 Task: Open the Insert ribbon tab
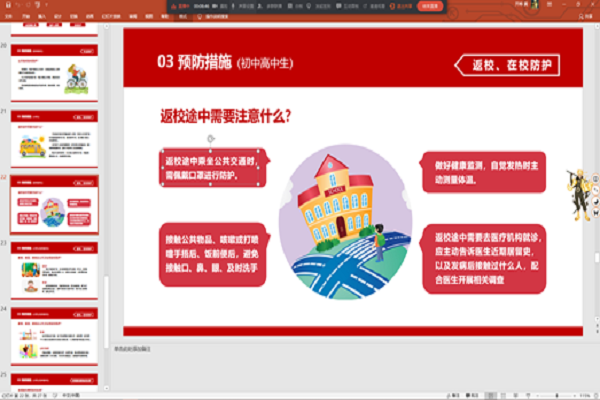(40, 18)
